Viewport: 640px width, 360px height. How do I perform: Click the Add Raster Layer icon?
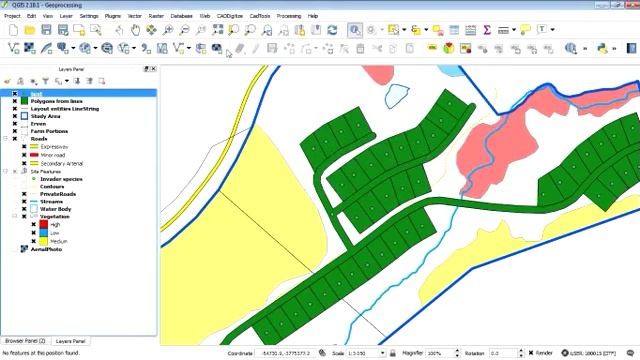(29, 48)
